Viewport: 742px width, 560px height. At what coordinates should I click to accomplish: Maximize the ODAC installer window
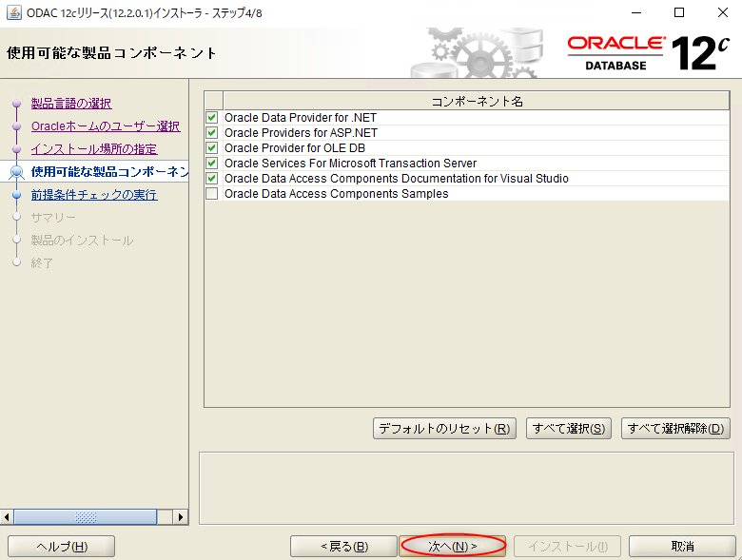pyautogui.click(x=679, y=12)
